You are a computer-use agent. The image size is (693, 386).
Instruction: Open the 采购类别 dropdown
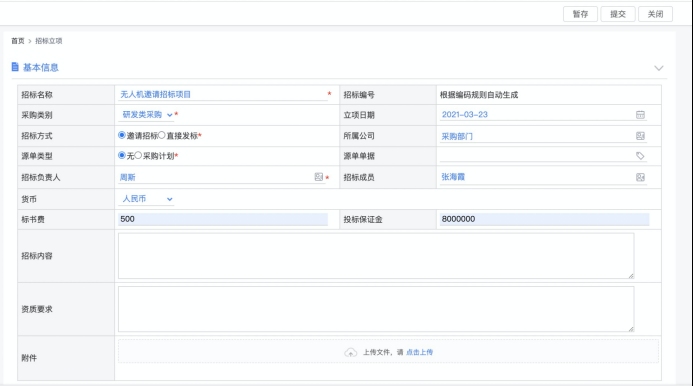pos(146,115)
